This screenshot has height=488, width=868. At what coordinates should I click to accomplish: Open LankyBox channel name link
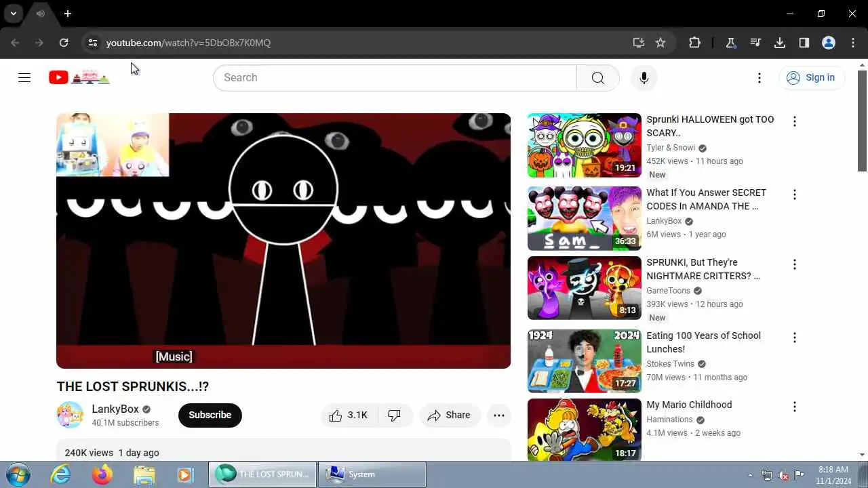pos(115,409)
